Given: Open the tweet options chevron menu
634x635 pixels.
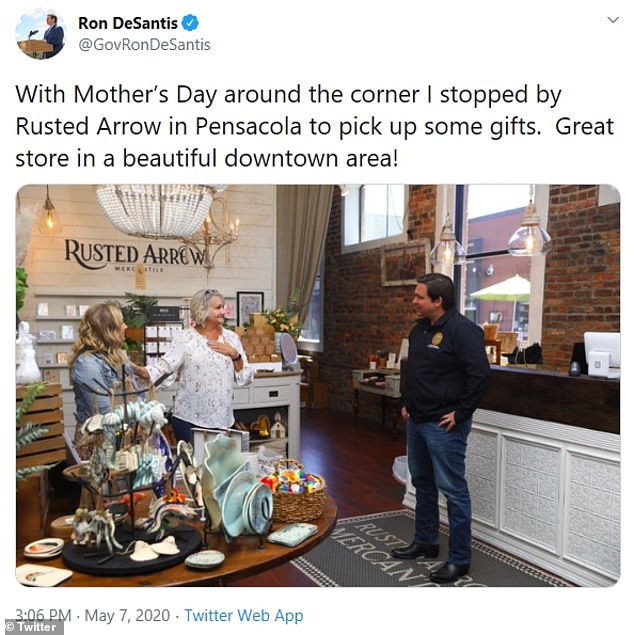Looking at the screenshot, I should tap(613, 20).
